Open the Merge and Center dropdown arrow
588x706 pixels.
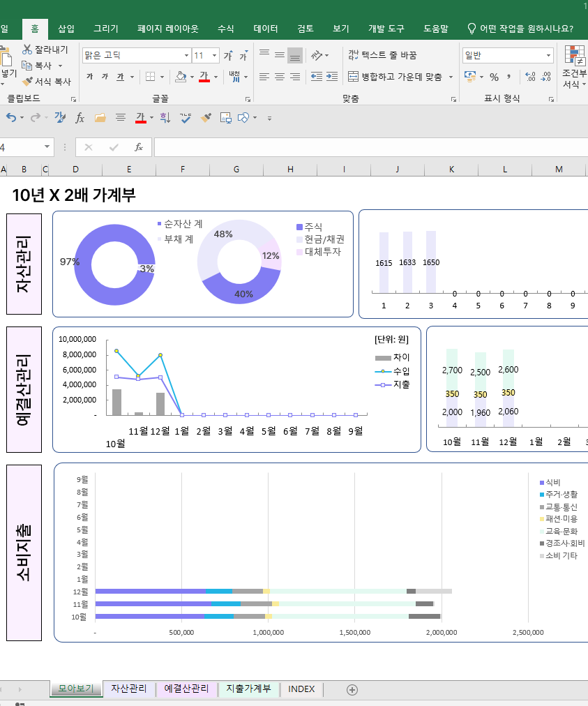tap(451, 77)
